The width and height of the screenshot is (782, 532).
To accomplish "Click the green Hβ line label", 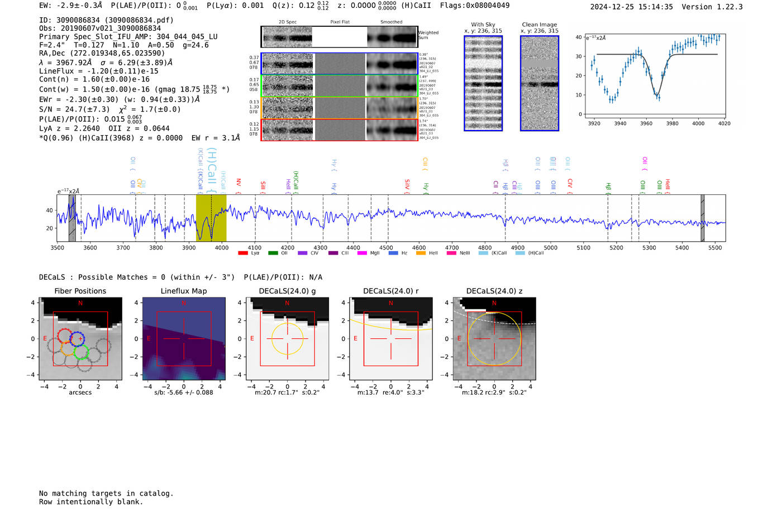I will 608,189.
